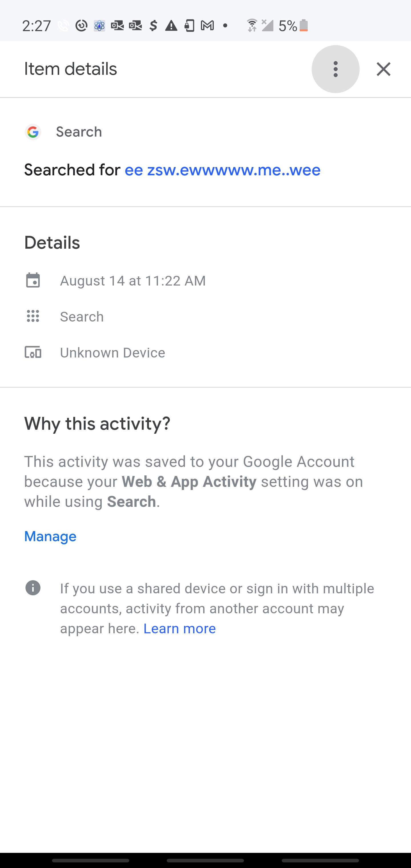Tap the Wi-Fi status icon
411x868 pixels.
pyautogui.click(x=252, y=26)
